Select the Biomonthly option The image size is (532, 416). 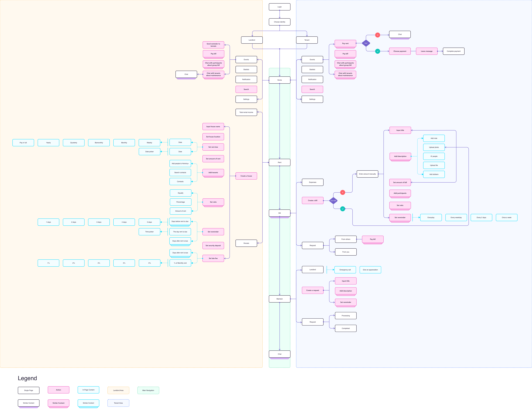coord(99,143)
